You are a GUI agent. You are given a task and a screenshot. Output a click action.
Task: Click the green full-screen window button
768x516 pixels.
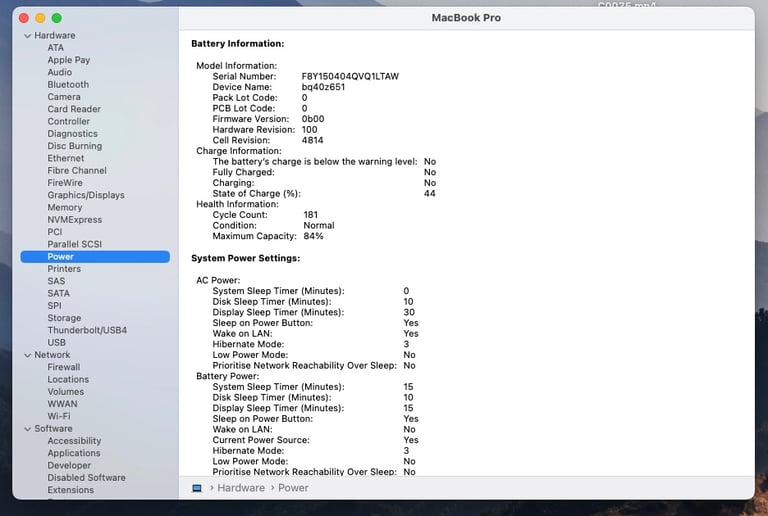pyautogui.click(x=57, y=18)
